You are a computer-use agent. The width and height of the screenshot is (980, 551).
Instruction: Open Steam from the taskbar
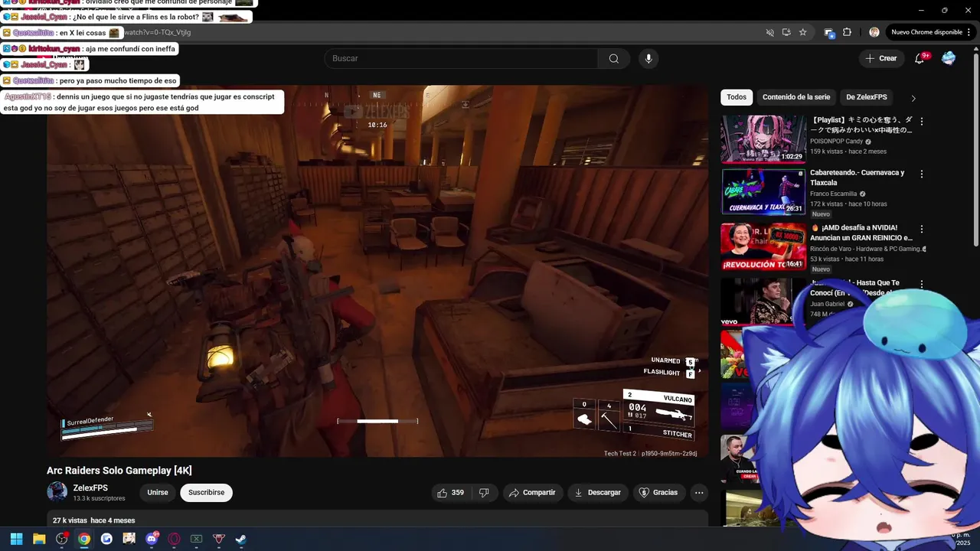(x=241, y=539)
